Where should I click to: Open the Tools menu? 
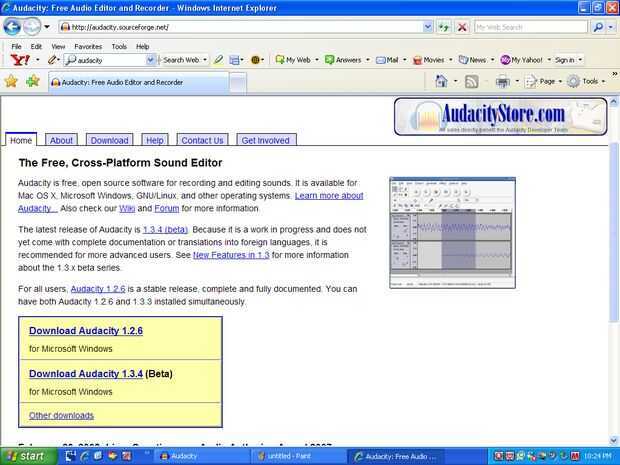point(119,46)
